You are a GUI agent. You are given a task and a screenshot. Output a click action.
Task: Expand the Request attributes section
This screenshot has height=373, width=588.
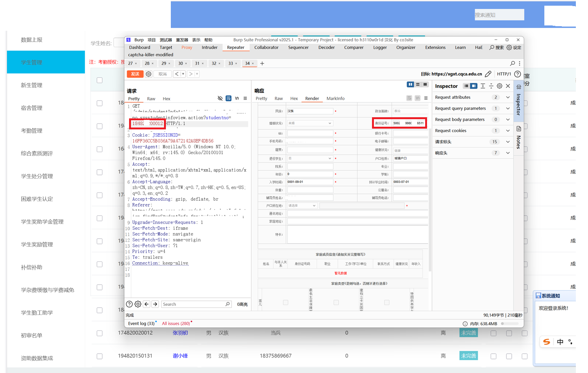coord(508,97)
